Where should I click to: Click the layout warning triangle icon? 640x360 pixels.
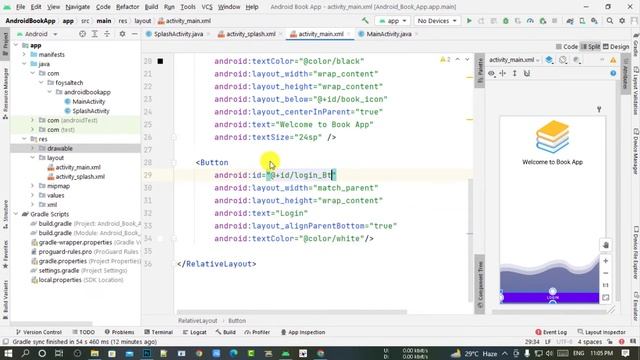point(613,60)
